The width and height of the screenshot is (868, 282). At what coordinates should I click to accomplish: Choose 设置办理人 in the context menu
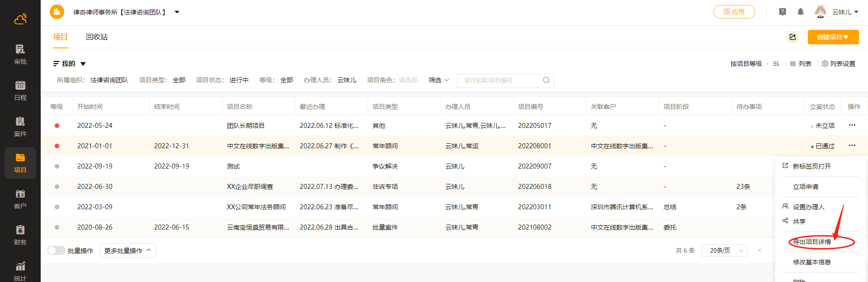808,207
